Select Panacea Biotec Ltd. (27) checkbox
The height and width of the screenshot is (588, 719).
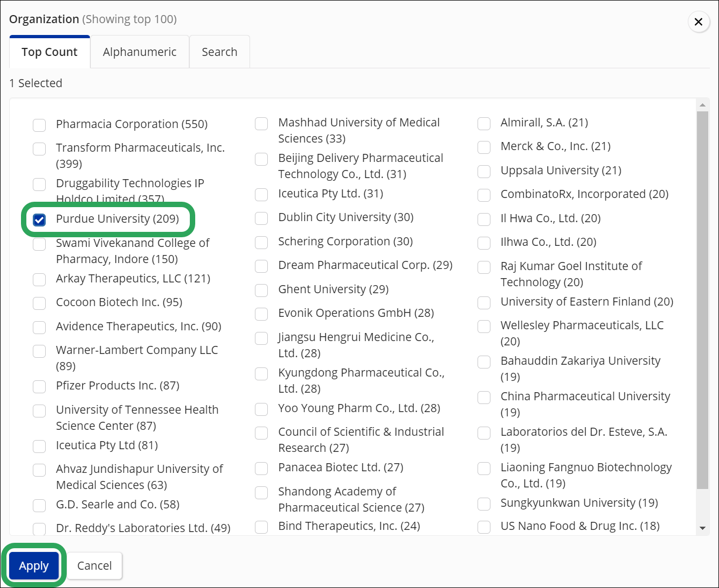pos(261,468)
